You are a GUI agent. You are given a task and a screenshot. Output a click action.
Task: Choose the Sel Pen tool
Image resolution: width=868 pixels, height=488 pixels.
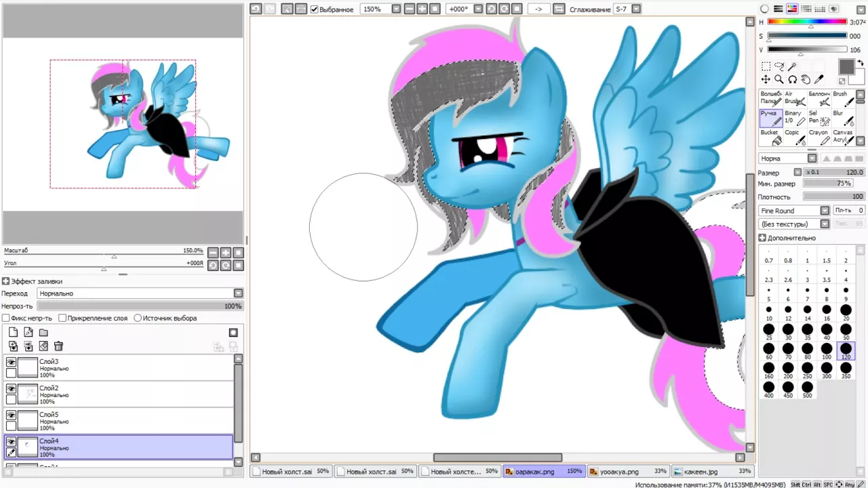(819, 118)
